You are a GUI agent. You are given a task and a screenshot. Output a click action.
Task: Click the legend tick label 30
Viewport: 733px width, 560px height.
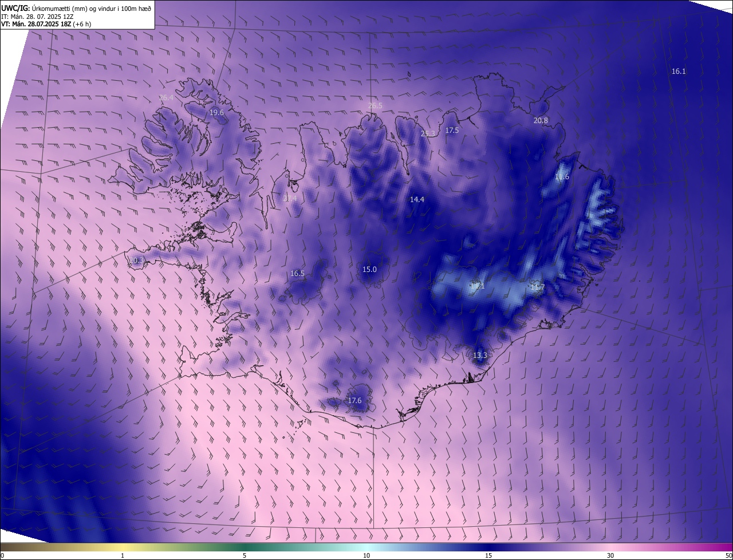click(x=610, y=555)
